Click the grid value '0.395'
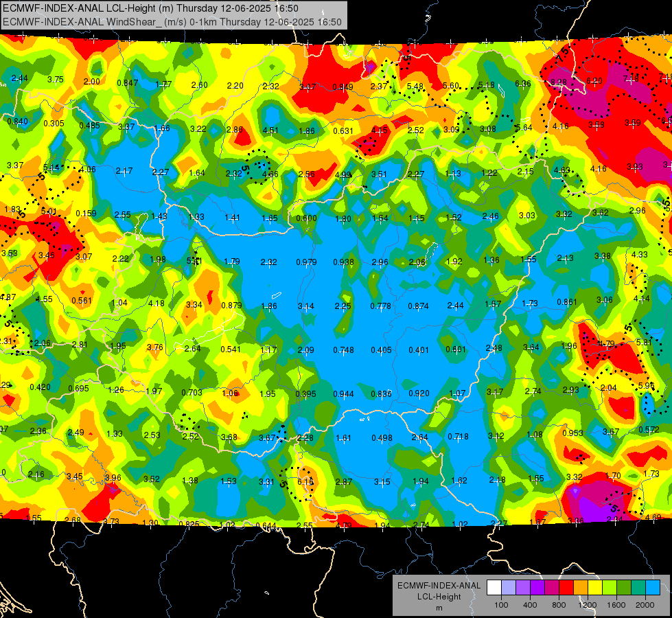672x618 pixels. click(306, 393)
